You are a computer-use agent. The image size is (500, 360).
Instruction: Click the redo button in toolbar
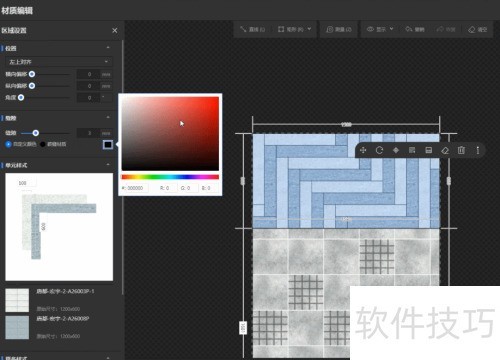(446, 29)
